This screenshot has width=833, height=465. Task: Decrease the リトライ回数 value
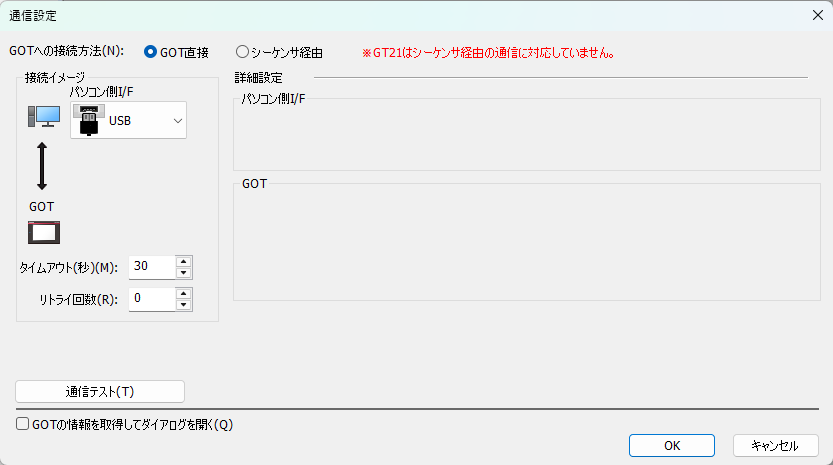click(183, 304)
